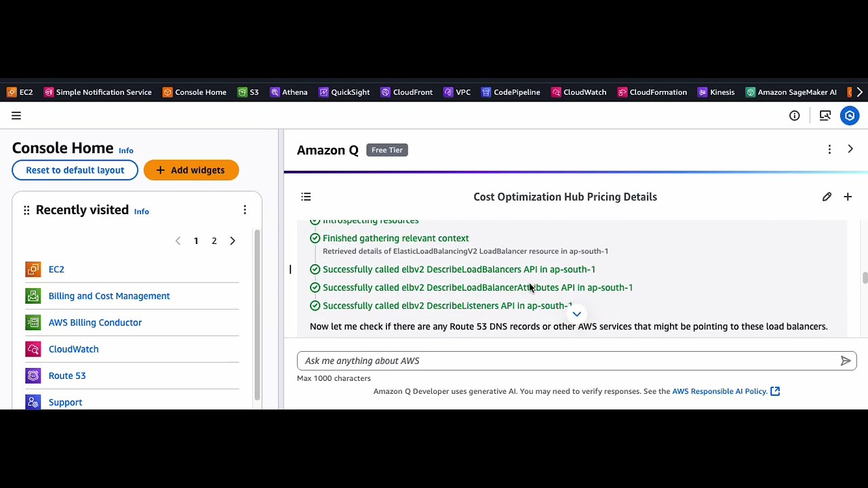Show more favorites with right arrow
Image resolution: width=868 pixels, height=488 pixels.
(859, 92)
